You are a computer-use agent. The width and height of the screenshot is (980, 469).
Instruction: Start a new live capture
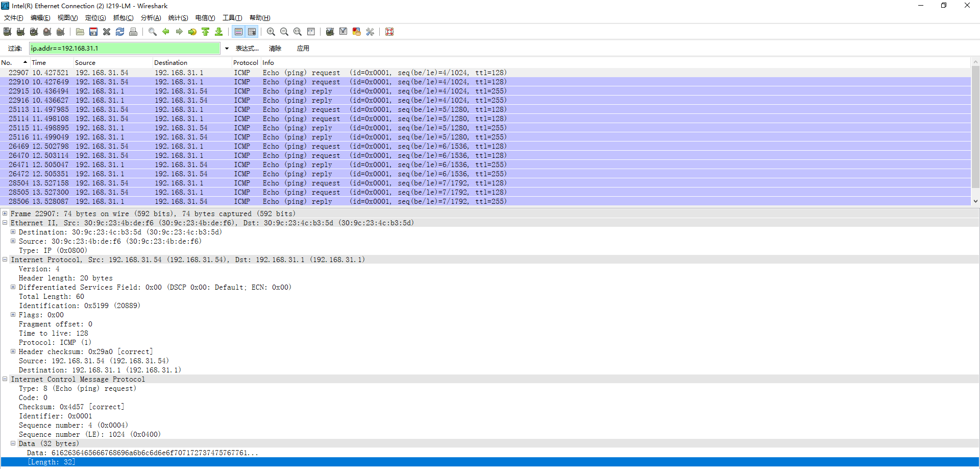pos(34,32)
